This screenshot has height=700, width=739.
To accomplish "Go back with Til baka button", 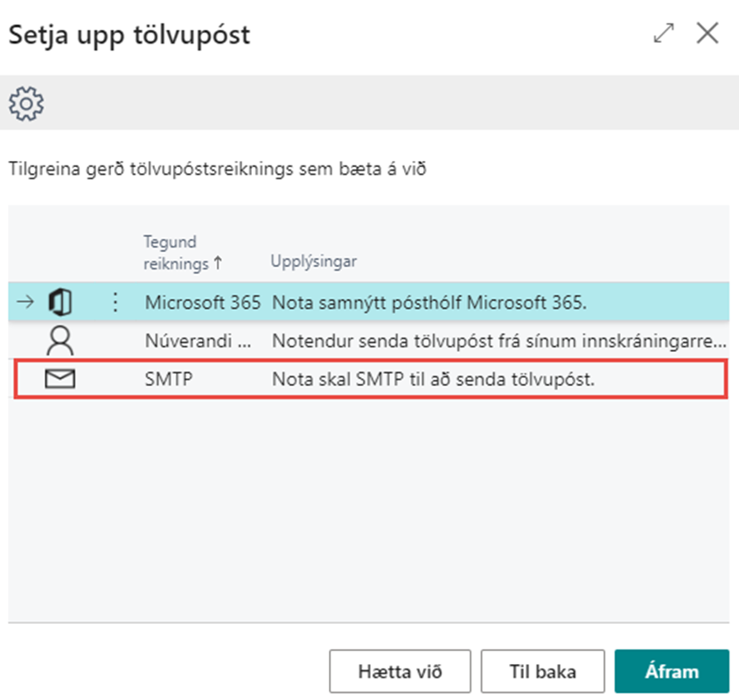I will pos(542,672).
